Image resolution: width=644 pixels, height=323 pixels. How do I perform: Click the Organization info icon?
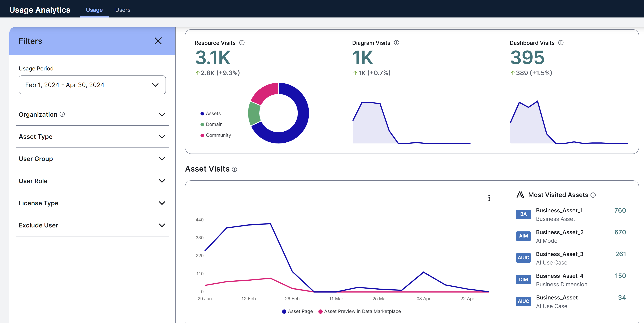click(62, 114)
